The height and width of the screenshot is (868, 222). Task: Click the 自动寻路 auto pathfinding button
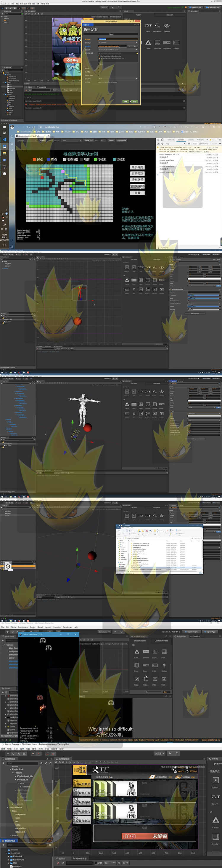137,174
